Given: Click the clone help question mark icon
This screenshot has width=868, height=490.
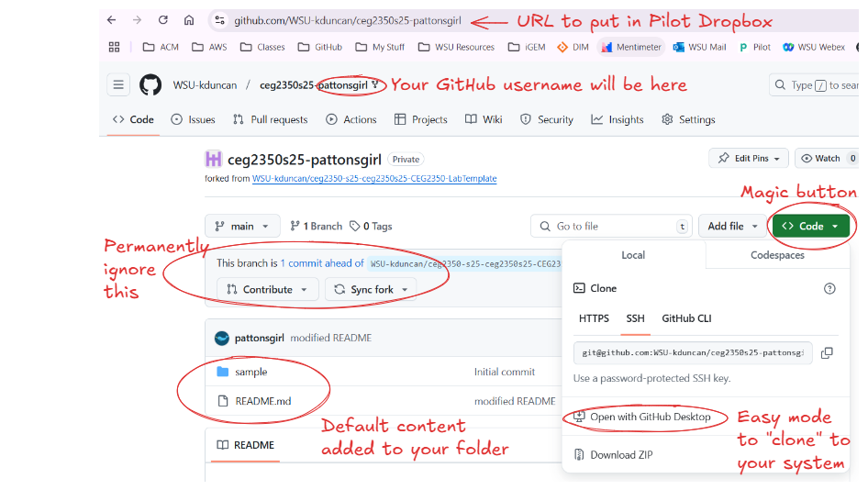Looking at the screenshot, I should click(829, 288).
